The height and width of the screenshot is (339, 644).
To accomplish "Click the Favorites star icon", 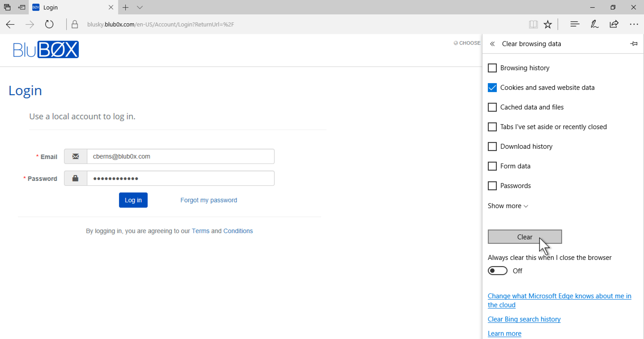I will pyautogui.click(x=548, y=25).
